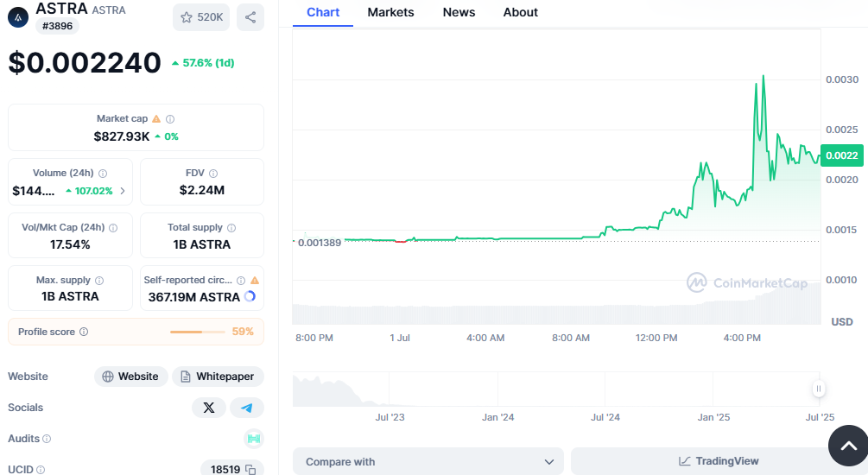The width and height of the screenshot is (868, 475).
Task: Open the TradingView chart button
Action: pos(719,461)
